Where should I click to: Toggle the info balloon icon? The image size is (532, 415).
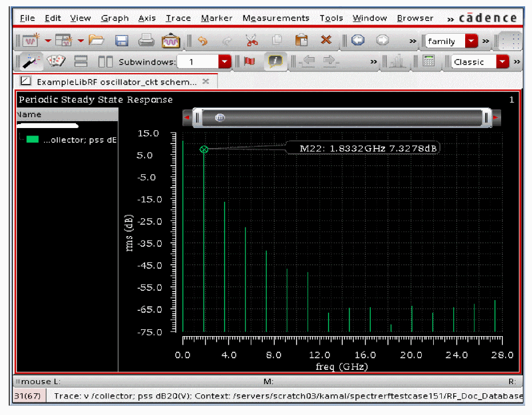[275, 61]
